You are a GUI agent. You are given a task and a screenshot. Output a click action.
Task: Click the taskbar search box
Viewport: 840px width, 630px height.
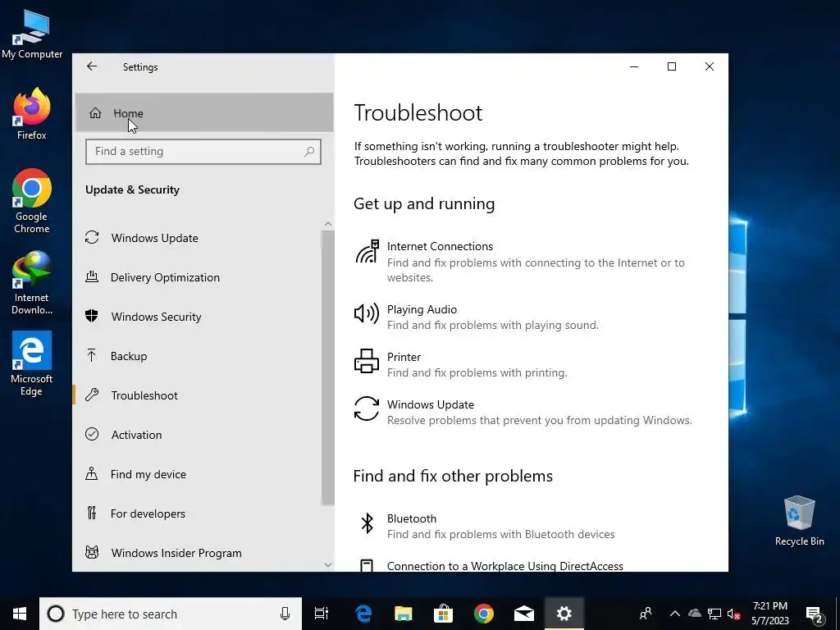click(x=171, y=614)
